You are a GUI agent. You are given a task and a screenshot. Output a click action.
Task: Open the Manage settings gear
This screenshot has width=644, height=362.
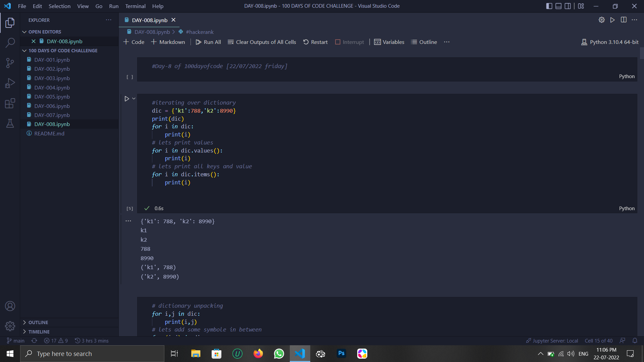tap(10, 326)
